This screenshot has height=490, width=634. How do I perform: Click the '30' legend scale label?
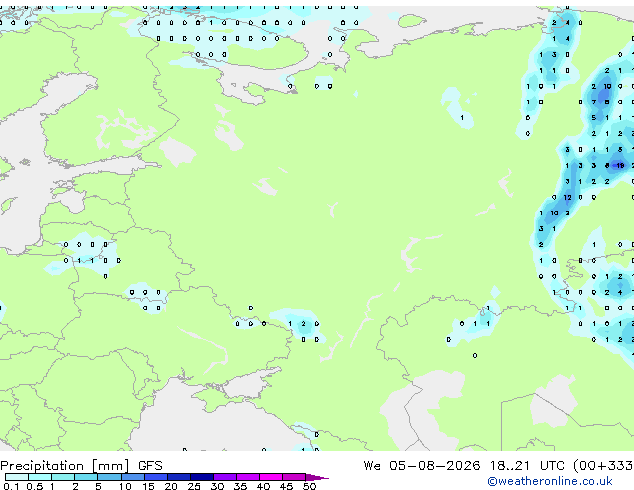(x=217, y=486)
